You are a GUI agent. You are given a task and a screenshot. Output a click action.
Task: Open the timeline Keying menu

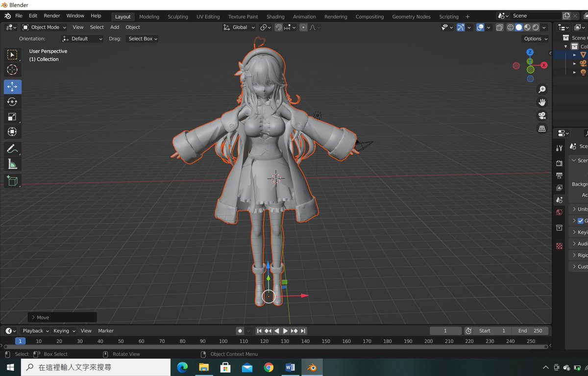coord(64,331)
